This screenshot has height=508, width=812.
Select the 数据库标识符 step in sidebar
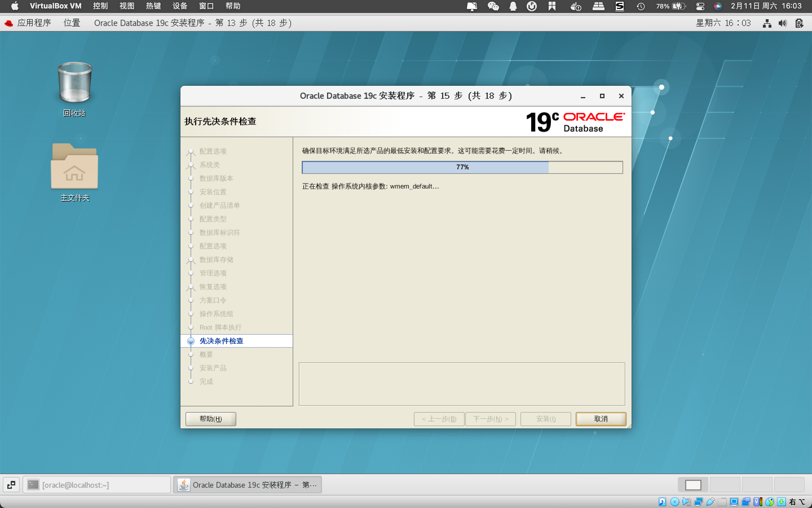pos(219,232)
